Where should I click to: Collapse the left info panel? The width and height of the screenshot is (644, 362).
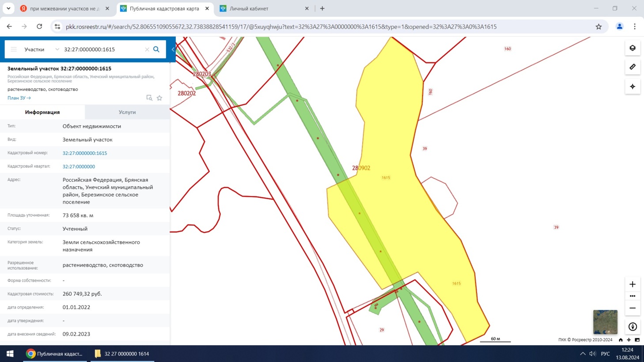click(173, 49)
